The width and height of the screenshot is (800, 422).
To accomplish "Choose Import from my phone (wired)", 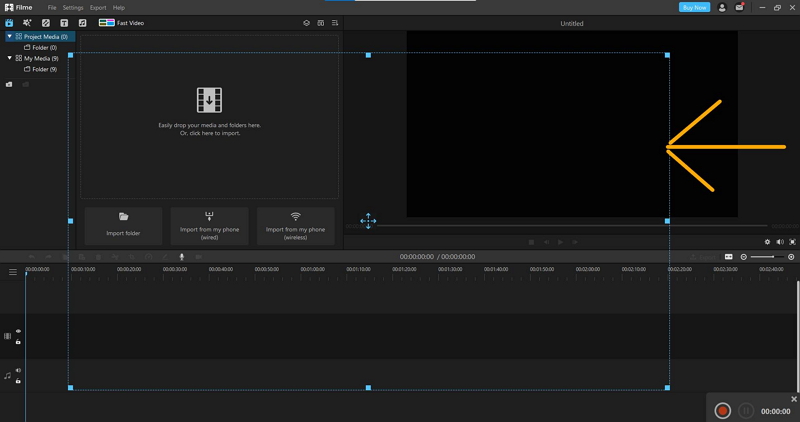I will pos(209,226).
